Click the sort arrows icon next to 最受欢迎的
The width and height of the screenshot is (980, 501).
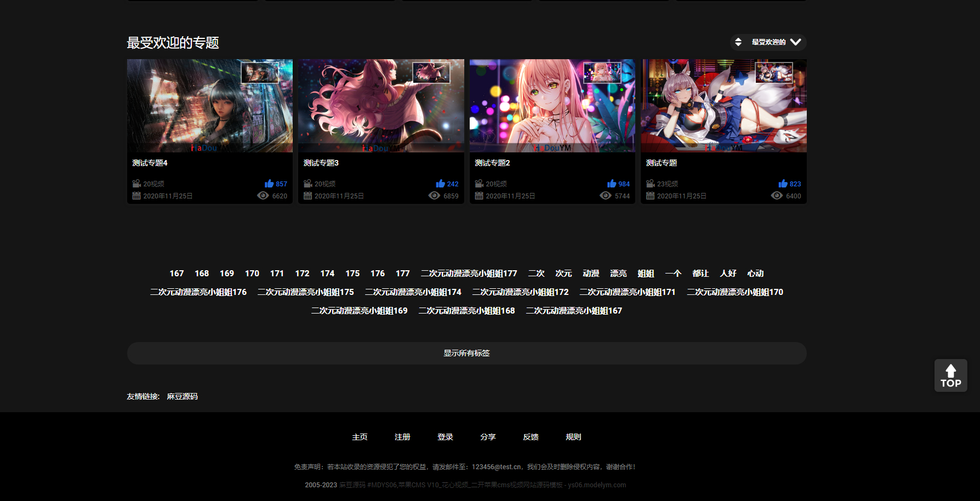738,42
